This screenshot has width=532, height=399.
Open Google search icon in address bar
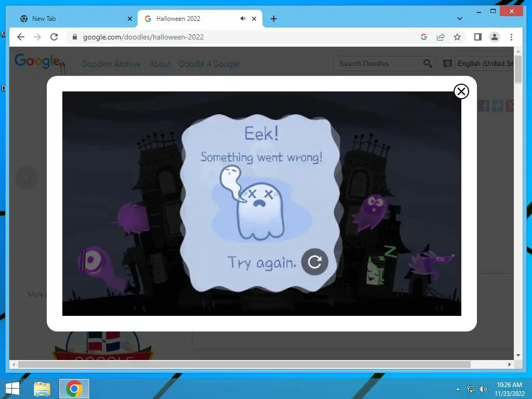424,37
